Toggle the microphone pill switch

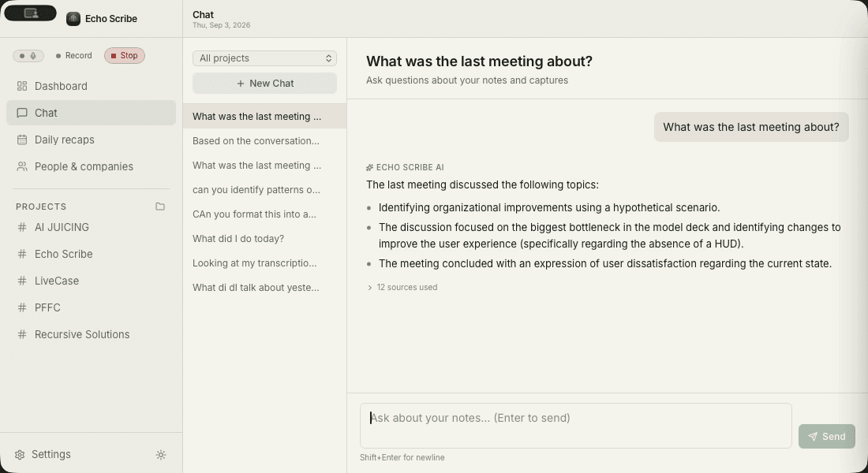(28, 56)
